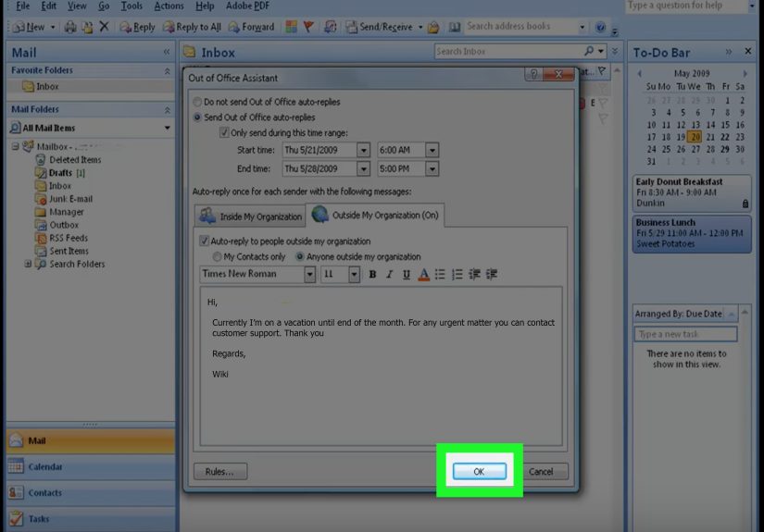Open the Business Lunch appointment

pyautogui.click(x=692, y=233)
